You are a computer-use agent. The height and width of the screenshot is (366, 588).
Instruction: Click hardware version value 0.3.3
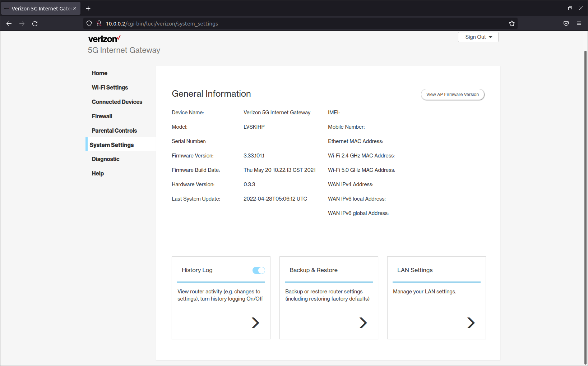[249, 184]
